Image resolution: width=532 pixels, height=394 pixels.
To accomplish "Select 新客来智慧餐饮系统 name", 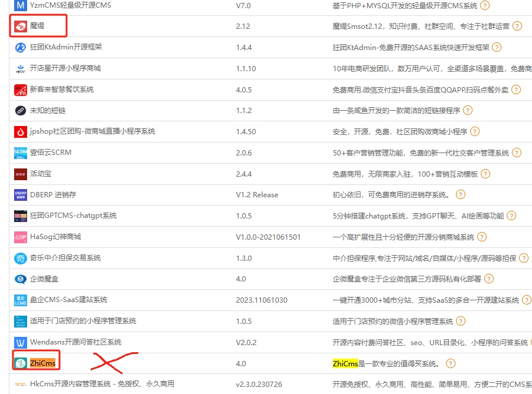I will pos(62,89).
